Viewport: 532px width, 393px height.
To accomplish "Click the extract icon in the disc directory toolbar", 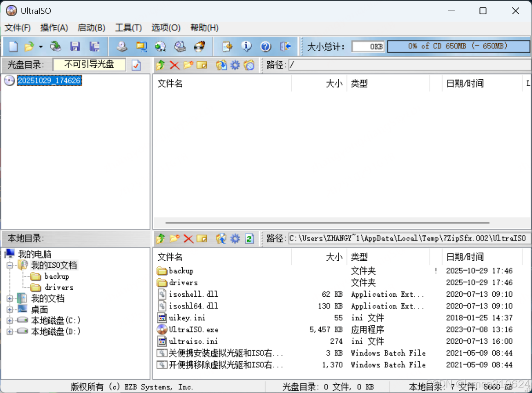I will pos(221,65).
